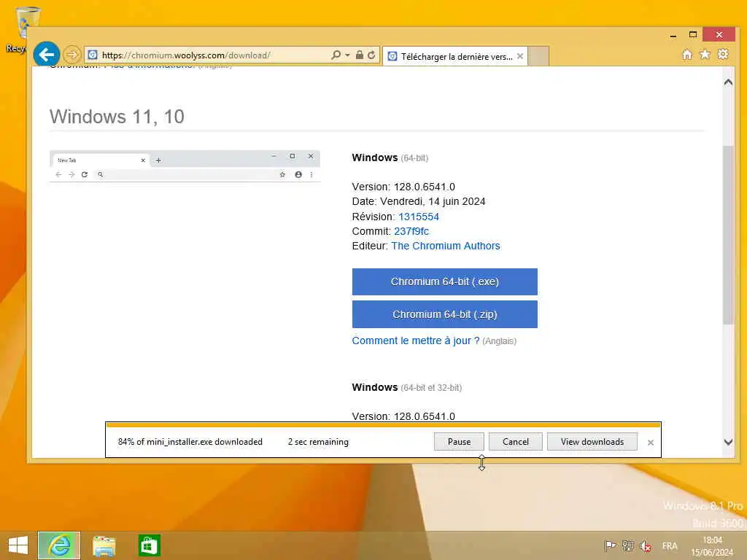This screenshot has height=560, width=747.
Task: Open File Explorer from the taskbar
Action: click(x=104, y=545)
